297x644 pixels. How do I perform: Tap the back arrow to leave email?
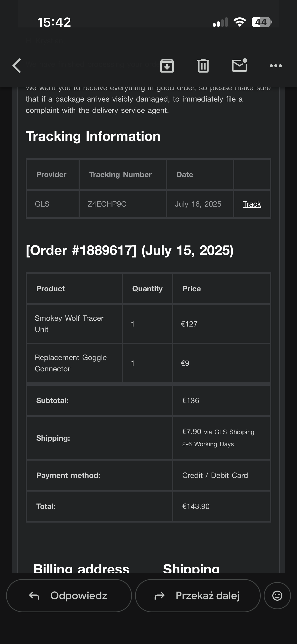coord(17,66)
